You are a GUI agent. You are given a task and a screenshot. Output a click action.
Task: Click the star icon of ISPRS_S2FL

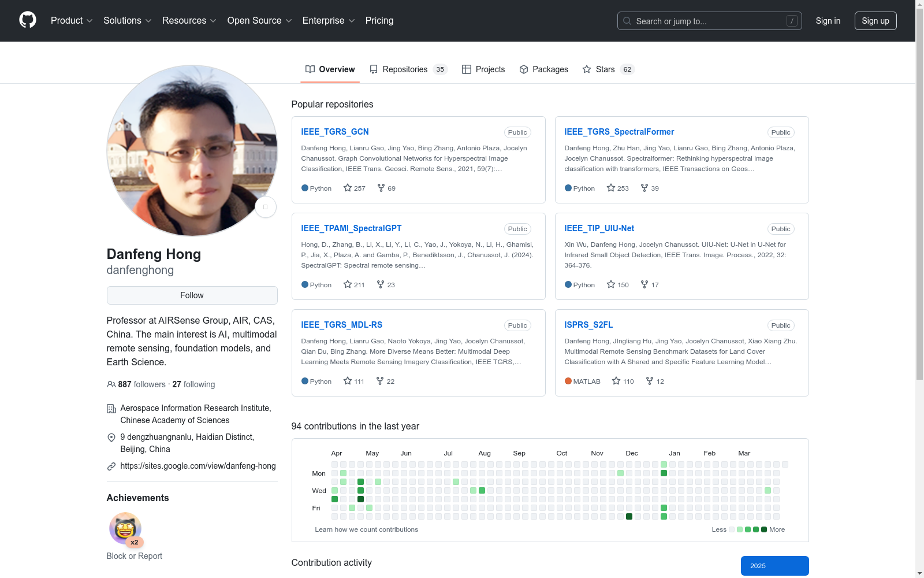click(x=616, y=381)
